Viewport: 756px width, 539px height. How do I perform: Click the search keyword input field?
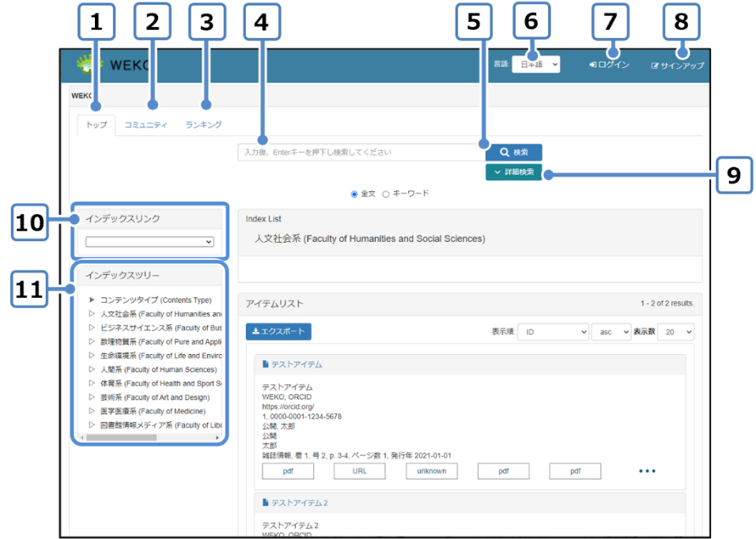361,152
